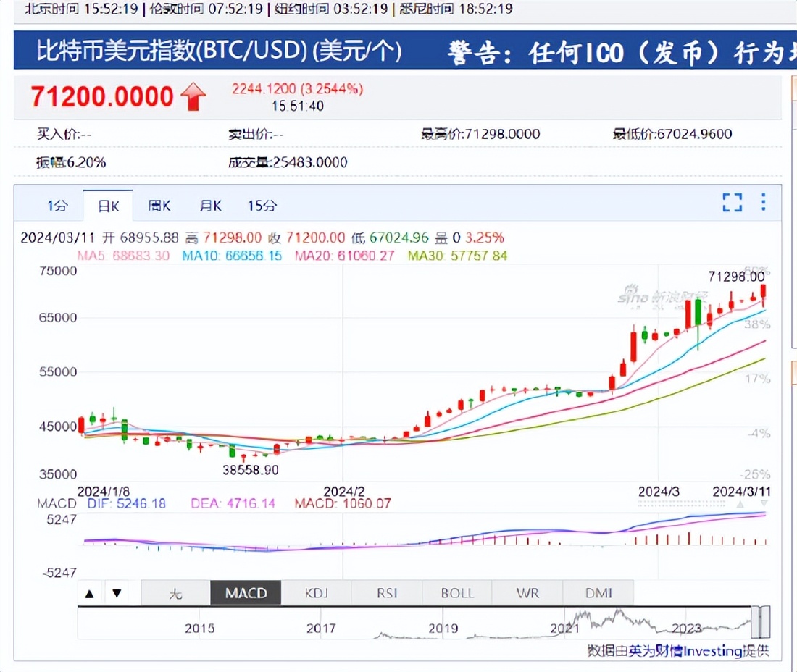
Task: Select the DMI indicator
Action: pos(598,592)
